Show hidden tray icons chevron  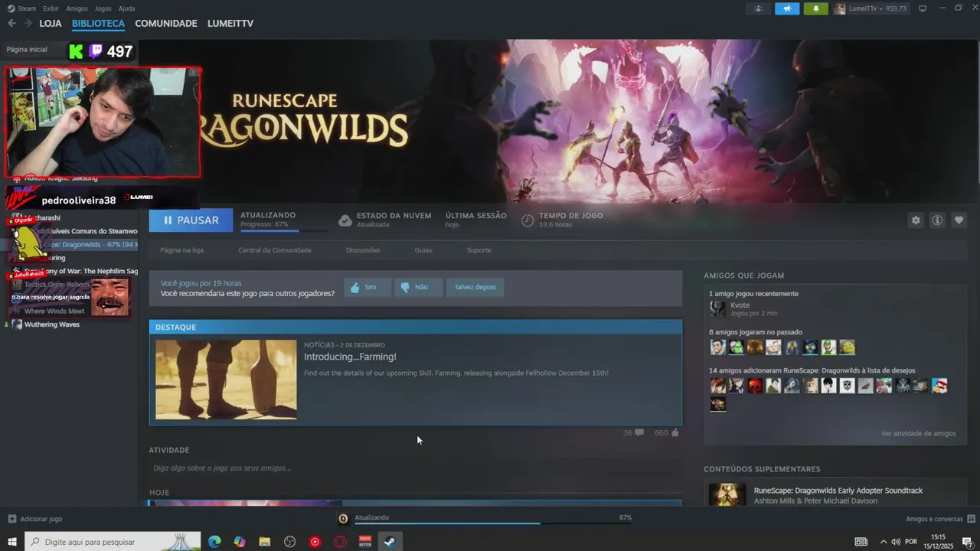pyautogui.click(x=883, y=542)
